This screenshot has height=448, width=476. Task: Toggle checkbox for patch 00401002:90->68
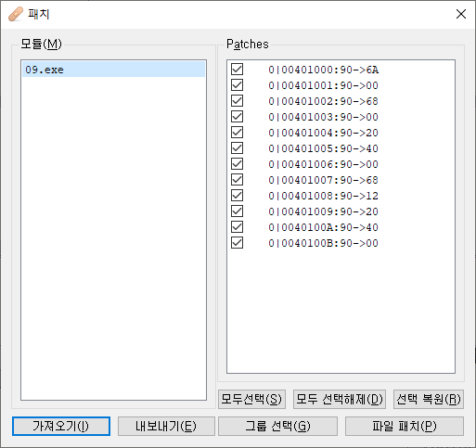pyautogui.click(x=237, y=101)
